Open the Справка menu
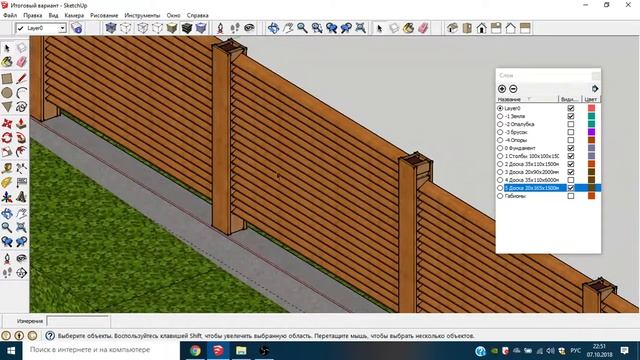This screenshot has width=640, height=360. pos(198,15)
